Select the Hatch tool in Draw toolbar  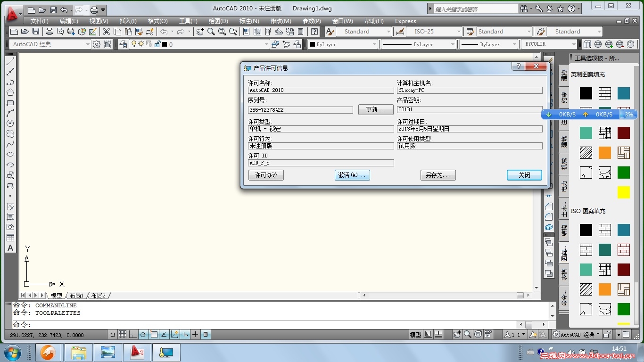tap(10, 206)
